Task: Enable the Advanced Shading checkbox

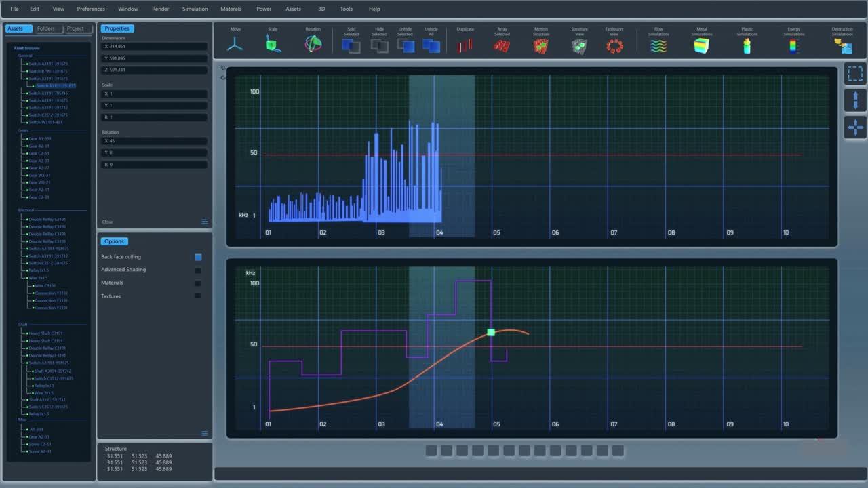Action: click(x=198, y=270)
